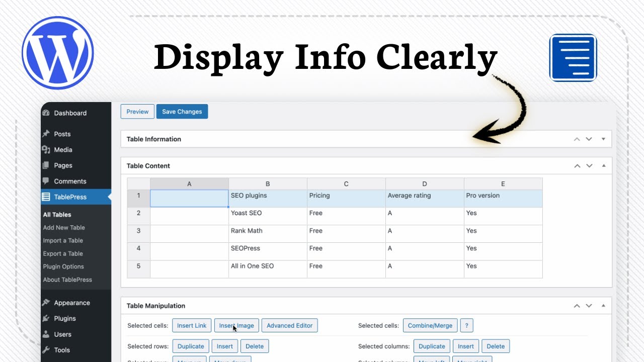Image resolution: width=644 pixels, height=362 pixels.
Task: Click the Plugins plug icon
Action: coord(46,318)
